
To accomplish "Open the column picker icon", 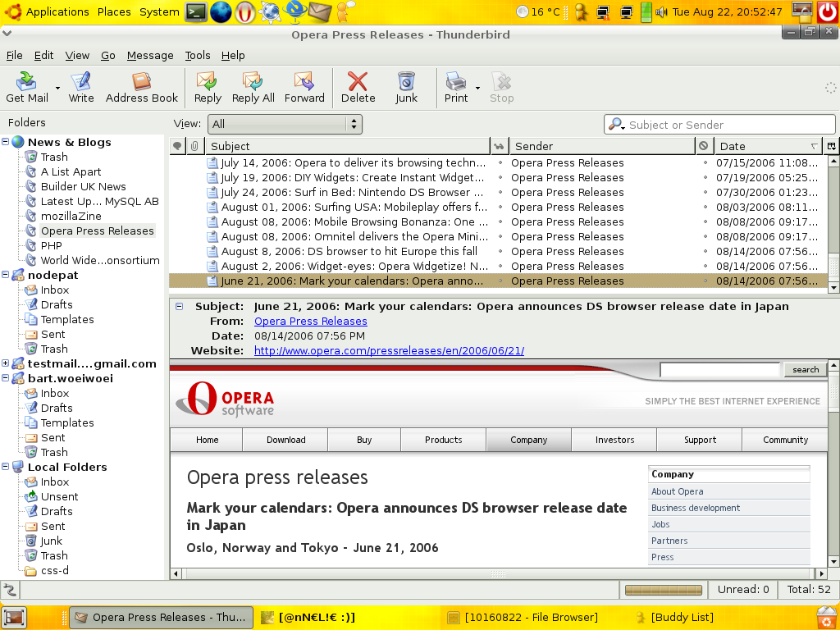I will 832,146.
